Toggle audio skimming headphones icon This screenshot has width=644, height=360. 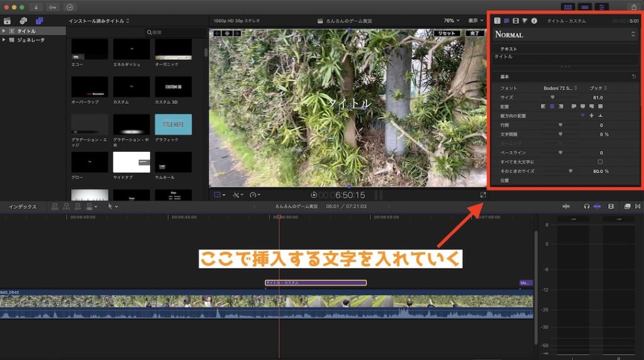click(587, 206)
